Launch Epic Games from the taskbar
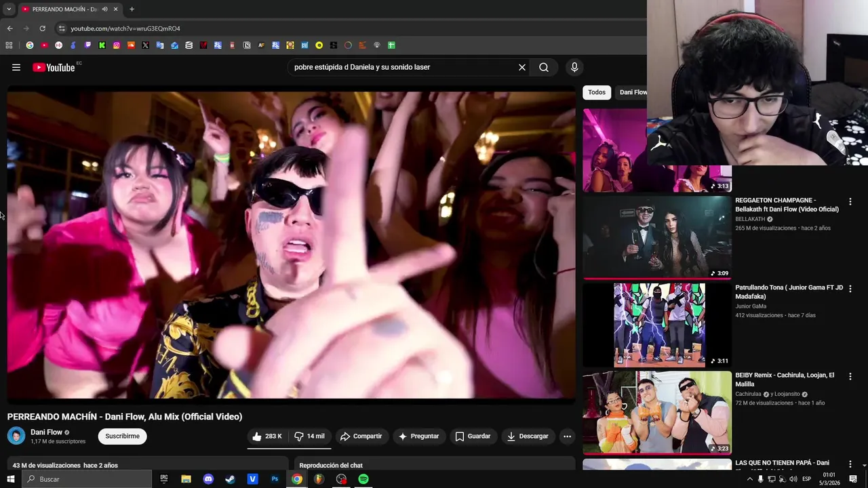The height and width of the screenshot is (488, 868). click(164, 479)
